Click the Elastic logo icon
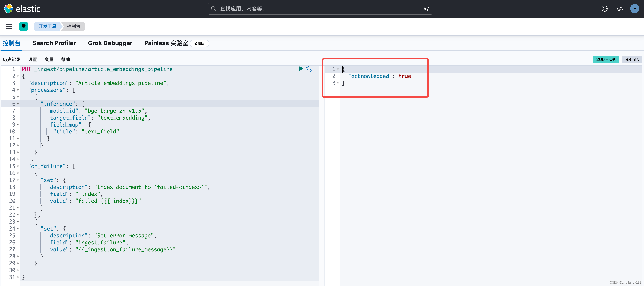Image resolution: width=644 pixels, height=286 pixels. [8, 9]
